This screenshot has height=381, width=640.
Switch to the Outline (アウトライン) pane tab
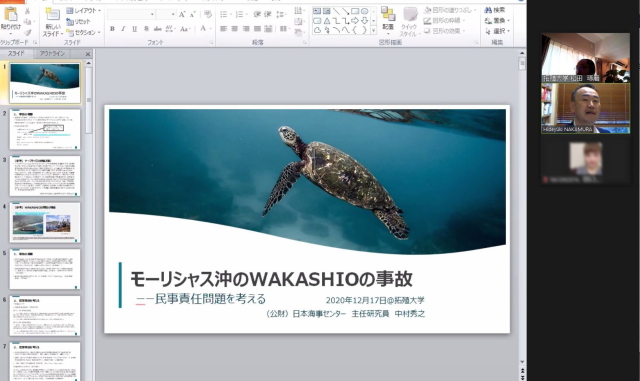point(52,53)
